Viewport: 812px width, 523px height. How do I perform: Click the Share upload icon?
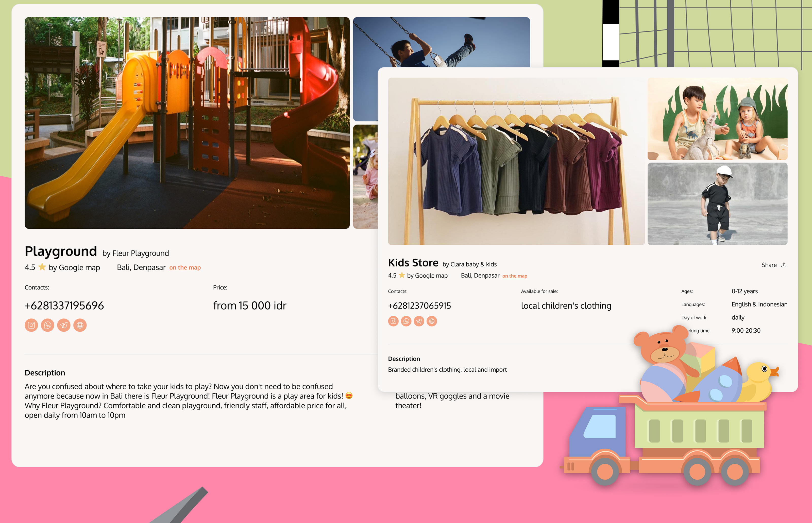[x=783, y=265]
